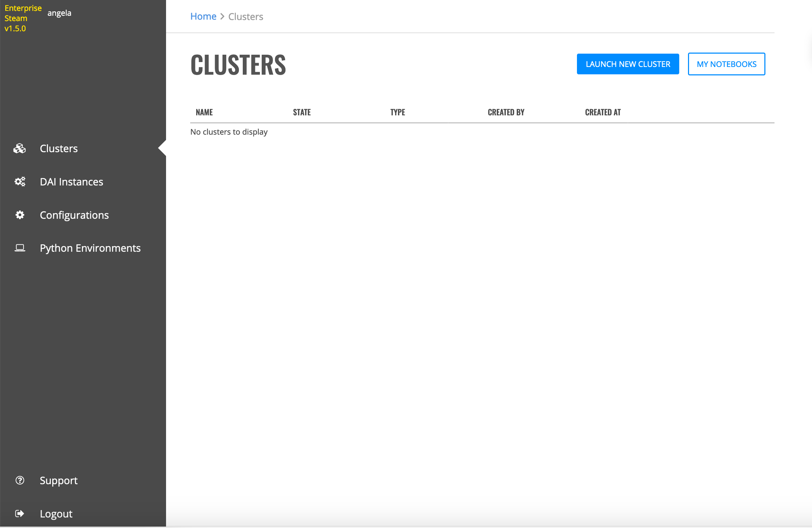Click the TYPE column header
Viewport: 812px width, 528px height.
coord(398,112)
